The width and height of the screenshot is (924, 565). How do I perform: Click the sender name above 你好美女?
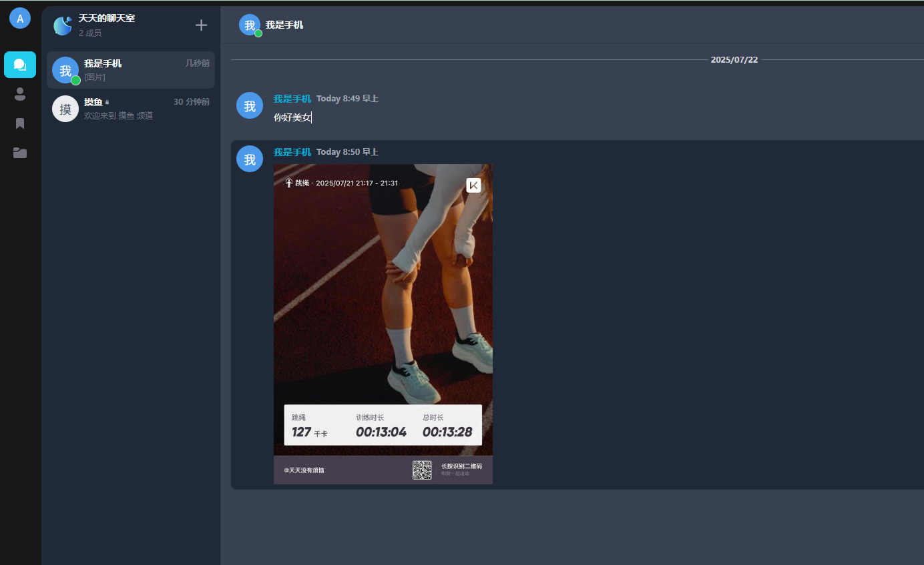pos(292,99)
